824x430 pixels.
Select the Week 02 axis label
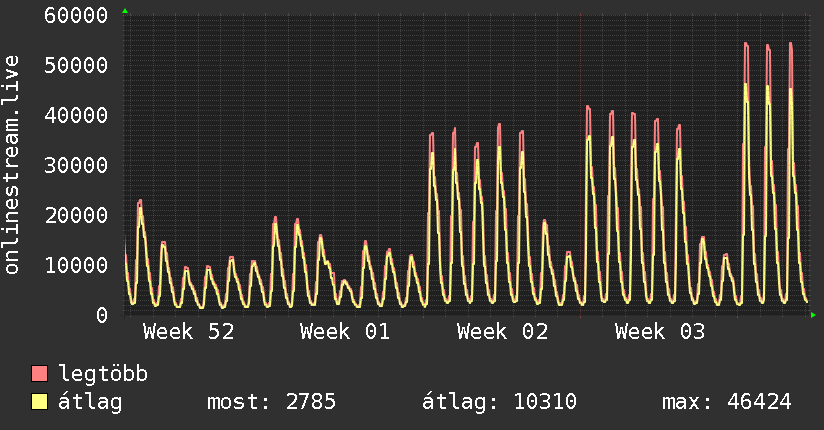coord(502,332)
